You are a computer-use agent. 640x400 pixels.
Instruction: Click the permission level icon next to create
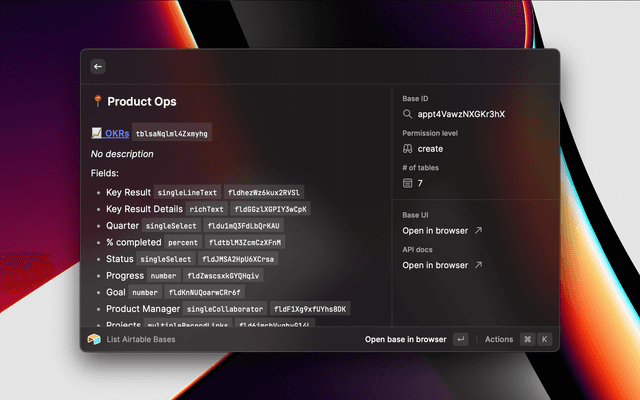408,149
